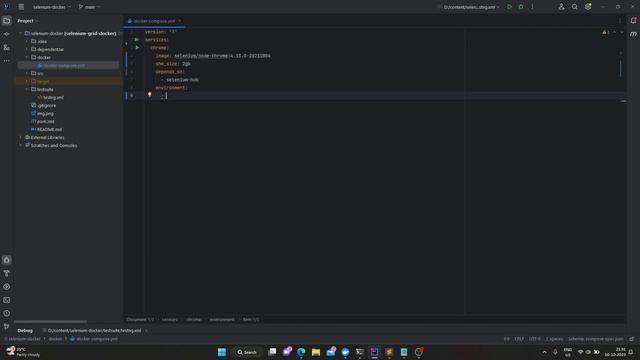The image size is (640, 360).
Task: Click the yellow intention lightbulb
Action: pos(149,95)
